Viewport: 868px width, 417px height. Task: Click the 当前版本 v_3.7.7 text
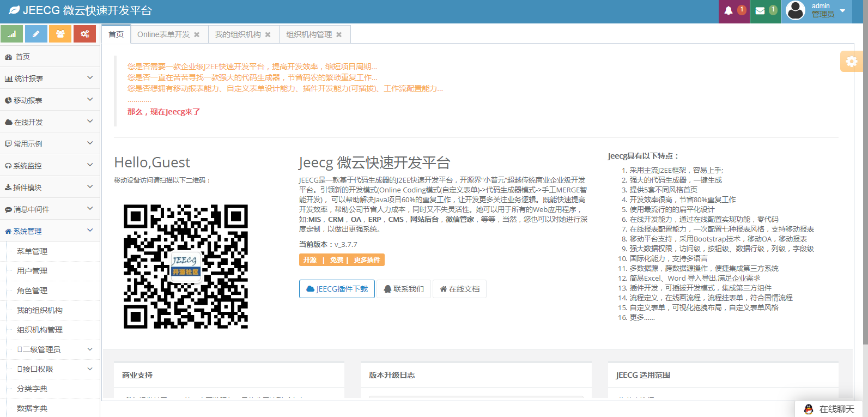pyautogui.click(x=328, y=245)
